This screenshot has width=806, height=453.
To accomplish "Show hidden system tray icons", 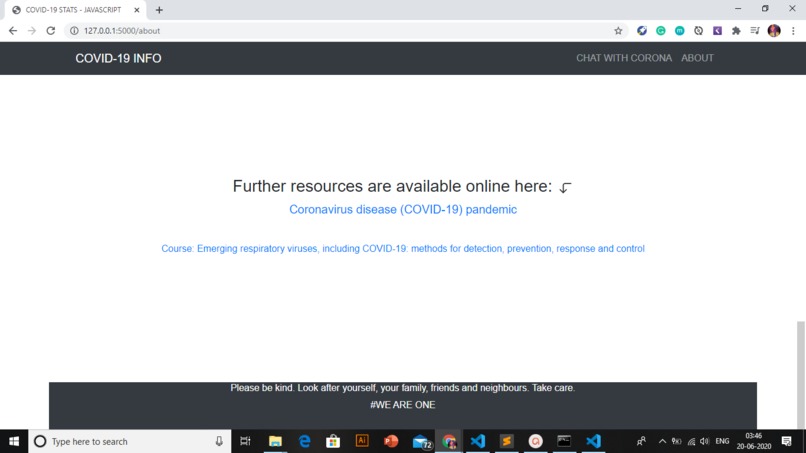I will point(662,441).
